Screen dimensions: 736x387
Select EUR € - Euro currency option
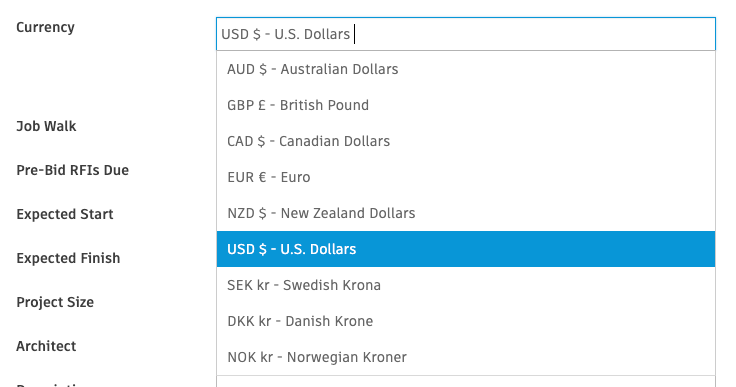click(x=466, y=177)
